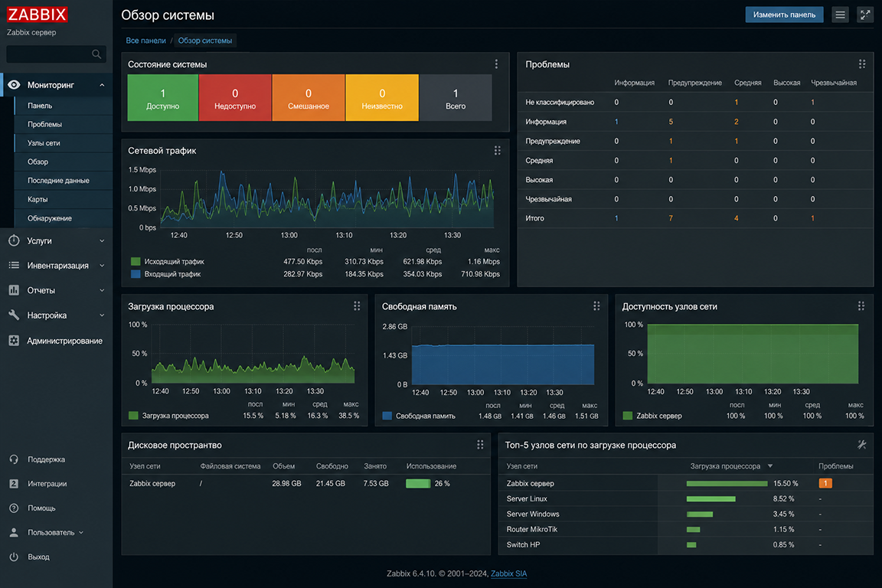
Task: Click the Отчеты bar chart icon
Action: (14, 290)
